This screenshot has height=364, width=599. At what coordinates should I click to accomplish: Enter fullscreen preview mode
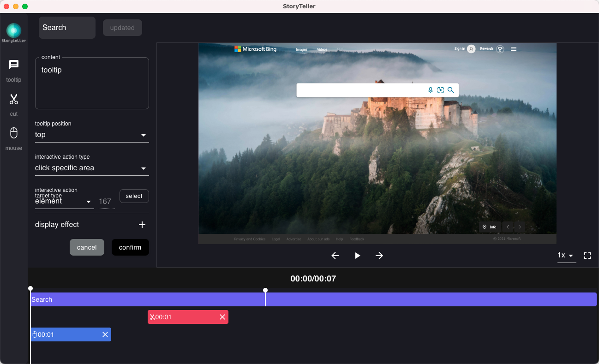(587, 256)
